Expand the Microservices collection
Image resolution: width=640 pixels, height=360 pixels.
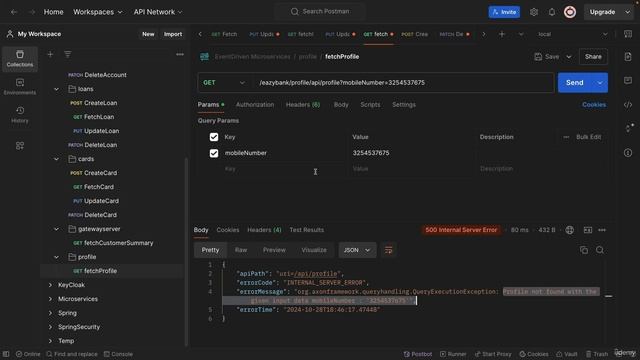pyautogui.click(x=50, y=299)
